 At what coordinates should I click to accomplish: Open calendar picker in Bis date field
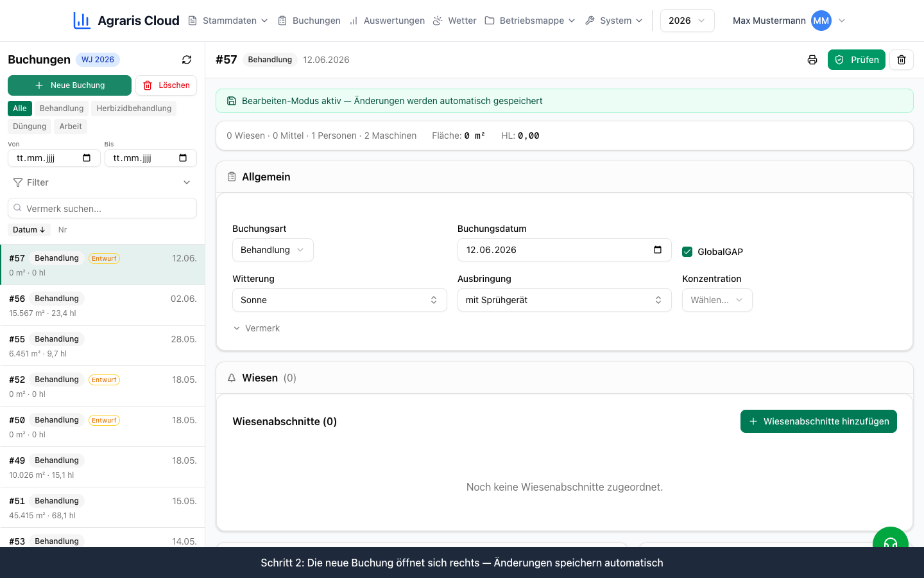183,158
